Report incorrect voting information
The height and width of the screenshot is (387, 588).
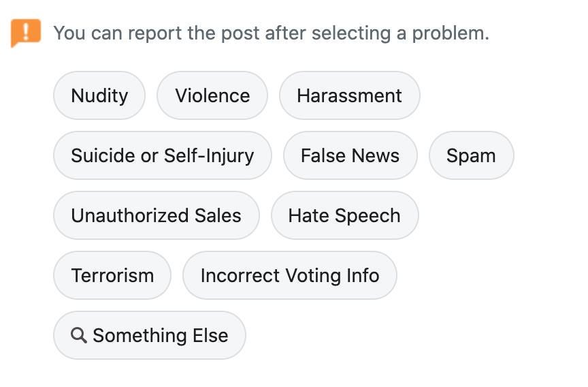coord(290,275)
